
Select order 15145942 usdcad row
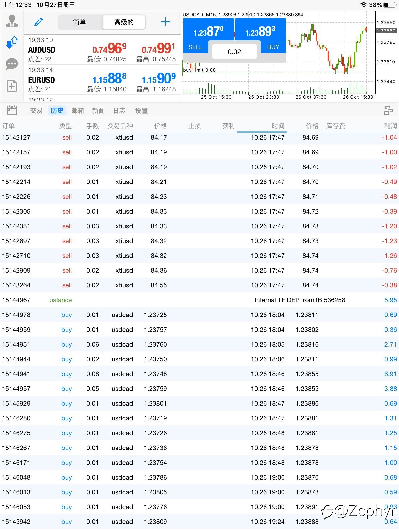click(199, 522)
